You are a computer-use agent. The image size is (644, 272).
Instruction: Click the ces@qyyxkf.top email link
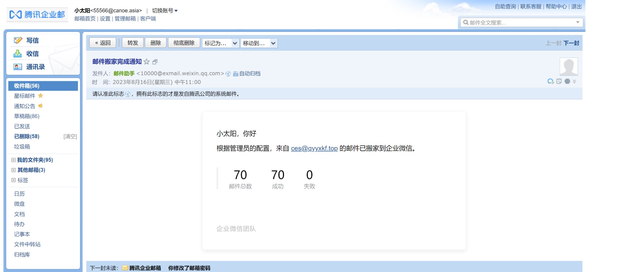[x=314, y=148]
